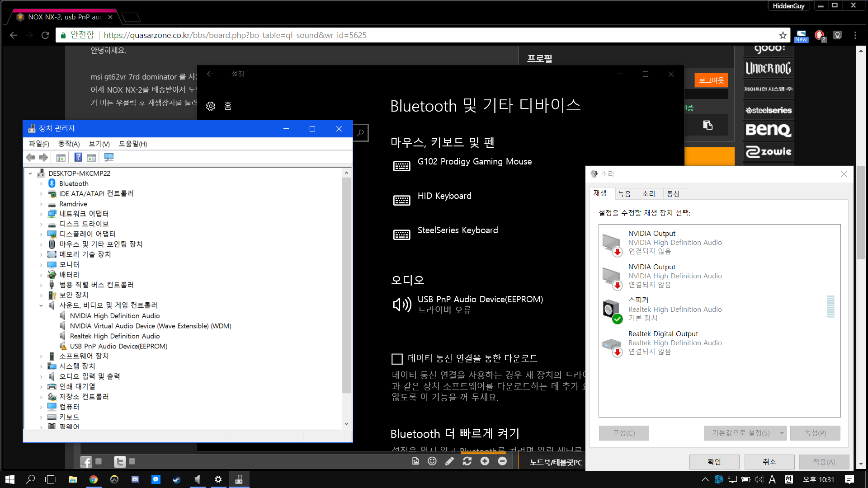Click the back arrow in Device Manager toolbar
This screenshot has width=868, height=488.
(30, 157)
